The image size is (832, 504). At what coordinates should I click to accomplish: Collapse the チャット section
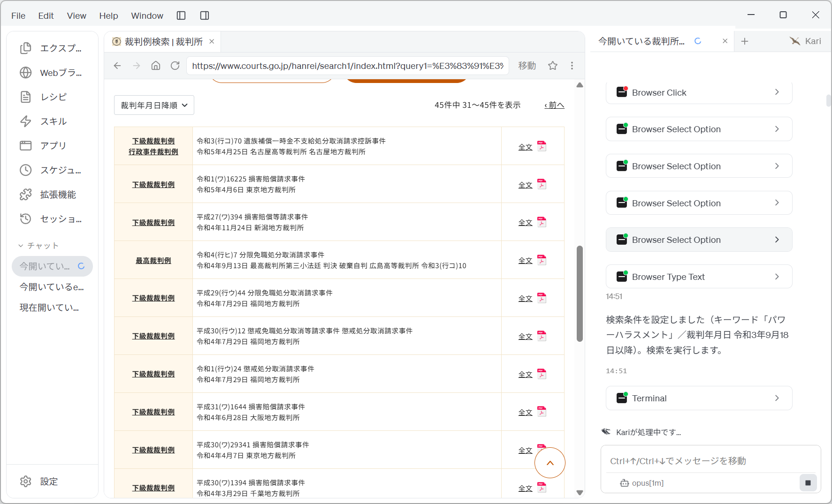click(x=38, y=246)
